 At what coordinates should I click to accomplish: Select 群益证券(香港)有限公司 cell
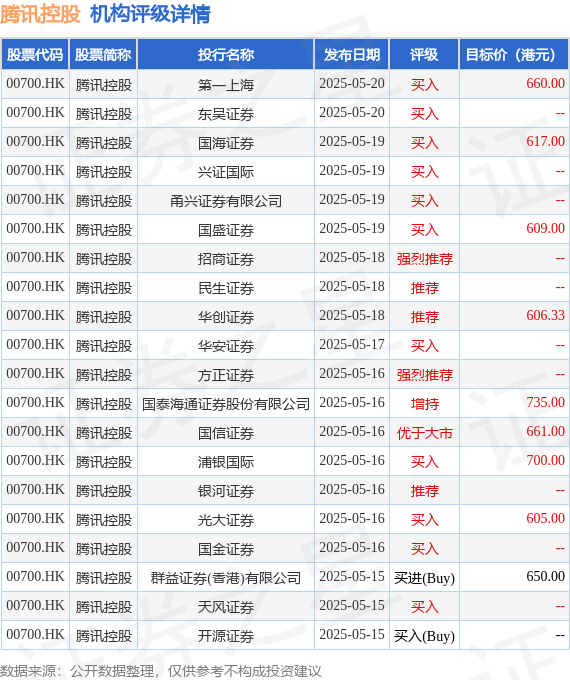coord(226,578)
